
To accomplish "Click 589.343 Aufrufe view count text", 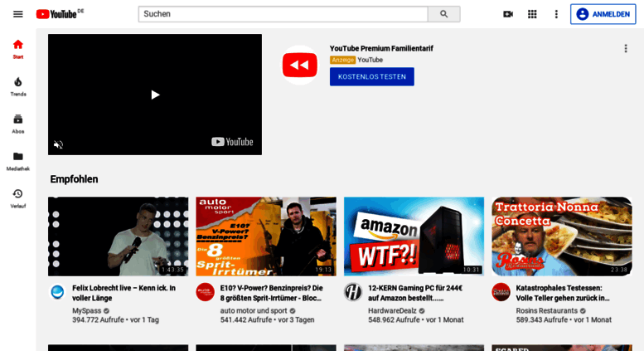I will (x=542, y=319).
